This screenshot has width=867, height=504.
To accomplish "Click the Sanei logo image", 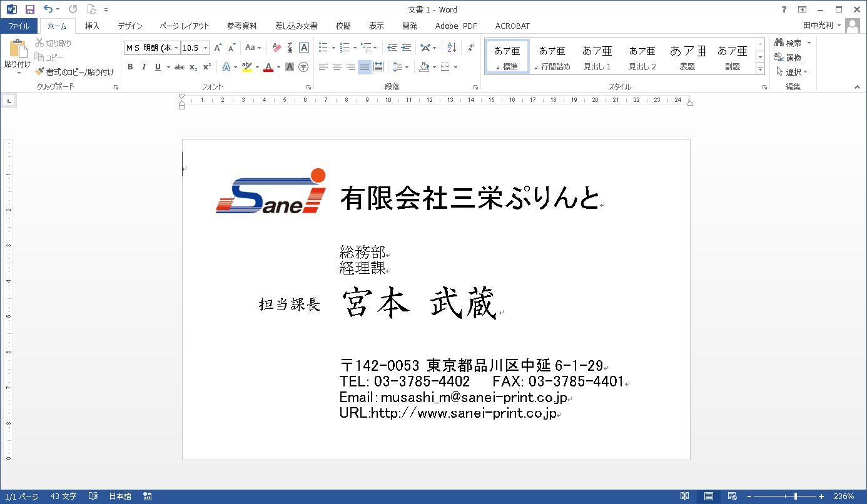I will [x=271, y=191].
